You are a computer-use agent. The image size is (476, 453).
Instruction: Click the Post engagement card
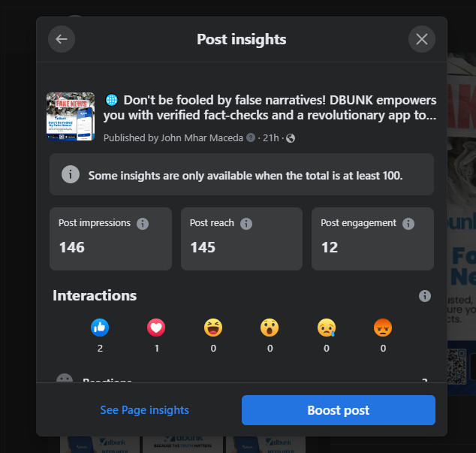(372, 239)
